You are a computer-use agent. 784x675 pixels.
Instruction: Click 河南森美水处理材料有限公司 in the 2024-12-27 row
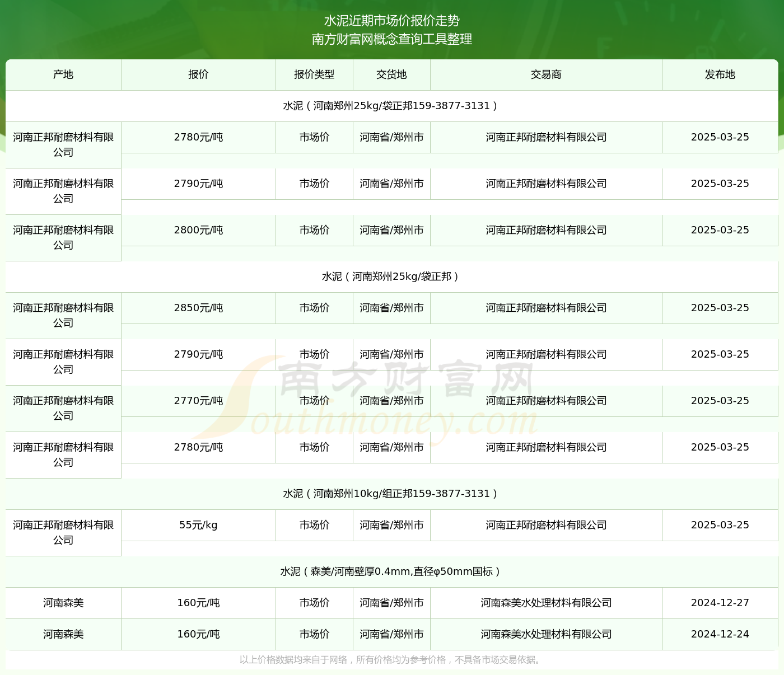tap(546, 603)
